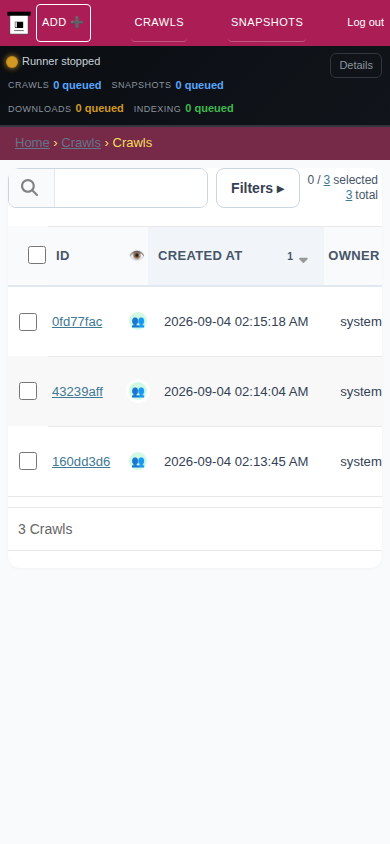This screenshot has height=844, width=390.
Task: Click owner "system" in 0fd77fac row
Action: click(361, 322)
